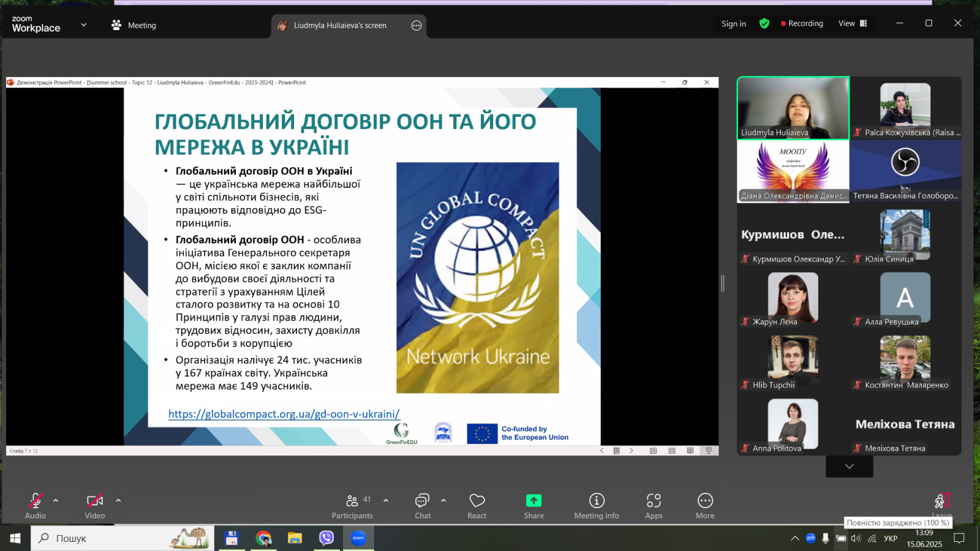Click the green encryption shield icon
The height and width of the screenshot is (551, 980).
point(764,23)
